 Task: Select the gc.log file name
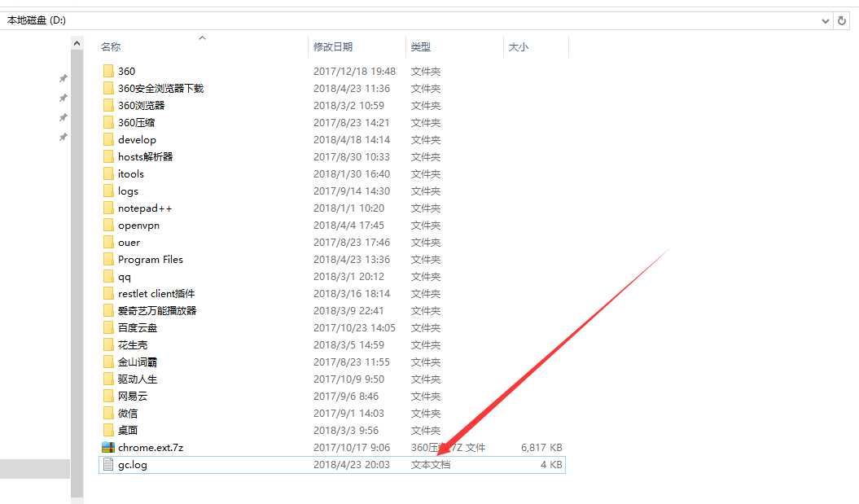point(133,465)
